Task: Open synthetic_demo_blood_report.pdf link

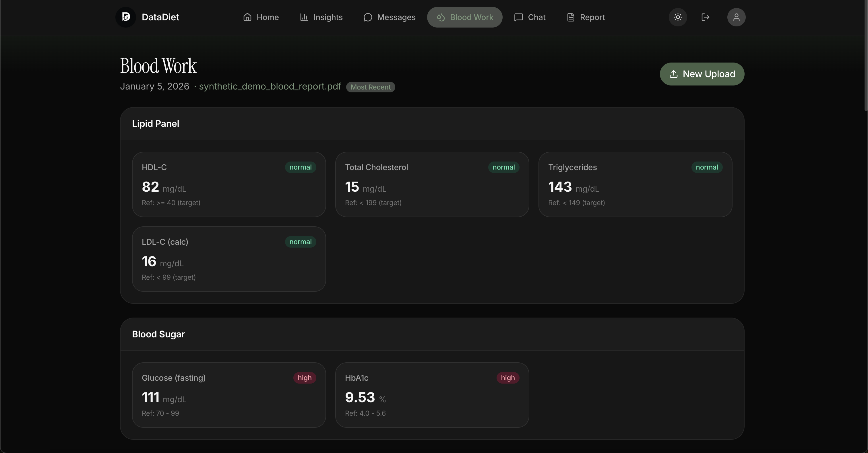Action: pyautogui.click(x=270, y=87)
